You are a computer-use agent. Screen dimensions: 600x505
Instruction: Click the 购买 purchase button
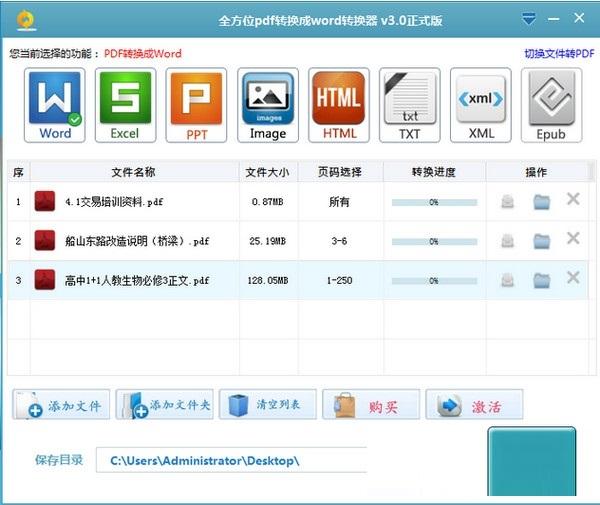point(371,405)
